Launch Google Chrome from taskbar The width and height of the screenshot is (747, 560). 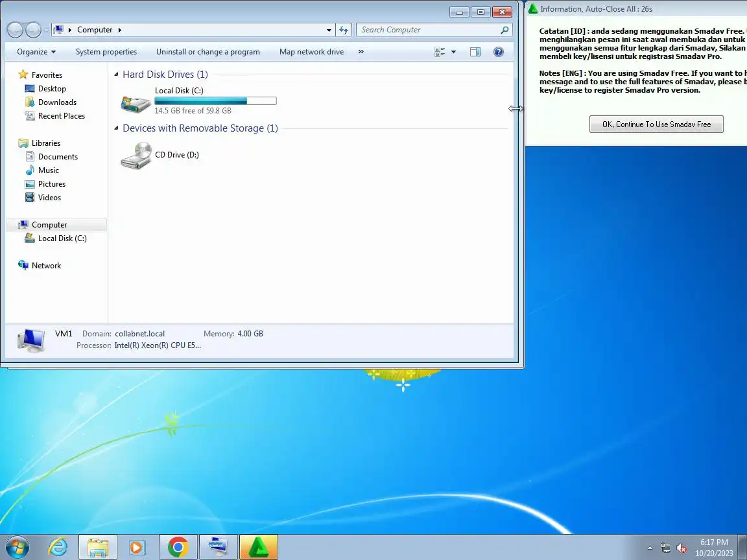(178, 548)
